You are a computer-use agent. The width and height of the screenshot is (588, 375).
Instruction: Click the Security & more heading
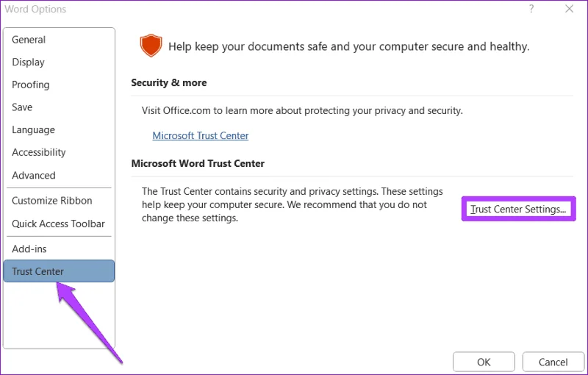point(169,82)
